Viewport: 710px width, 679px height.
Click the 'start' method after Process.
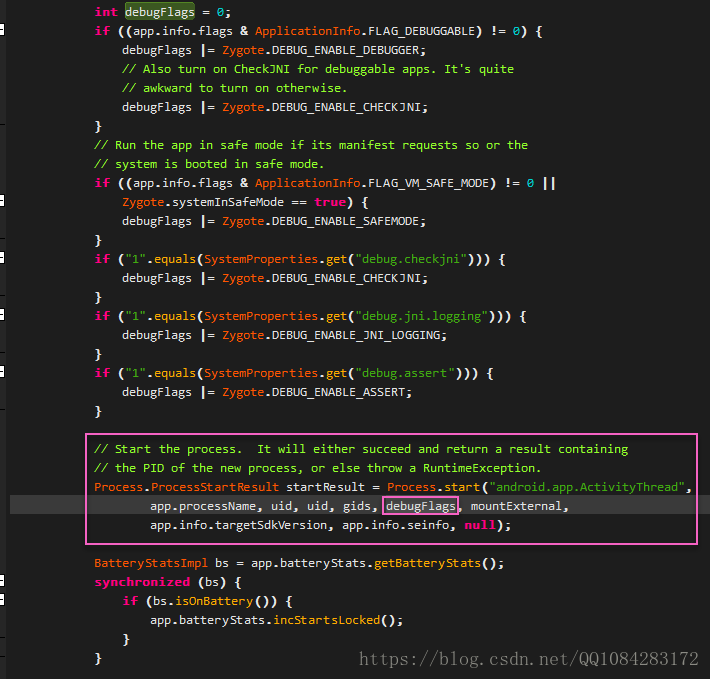click(462, 488)
